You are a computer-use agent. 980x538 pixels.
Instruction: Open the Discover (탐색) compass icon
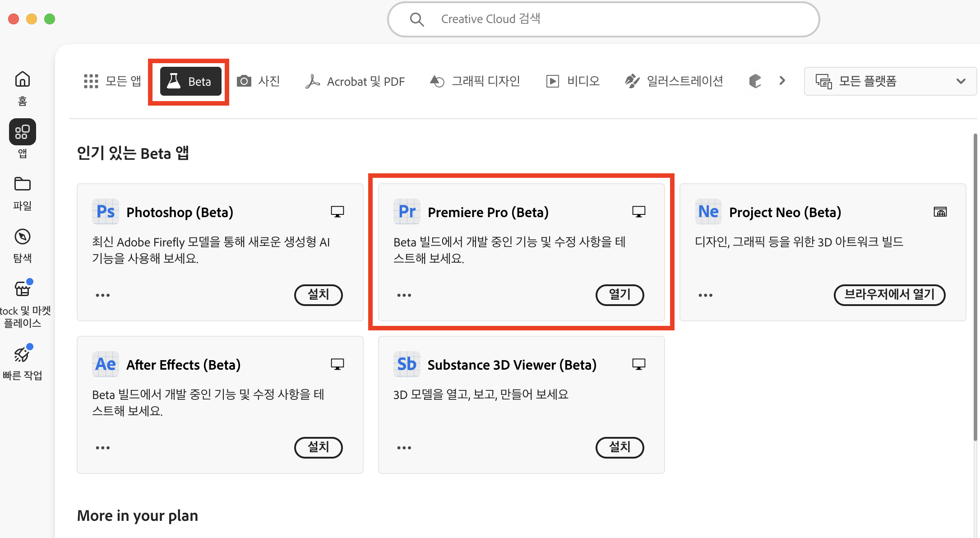coord(22,237)
